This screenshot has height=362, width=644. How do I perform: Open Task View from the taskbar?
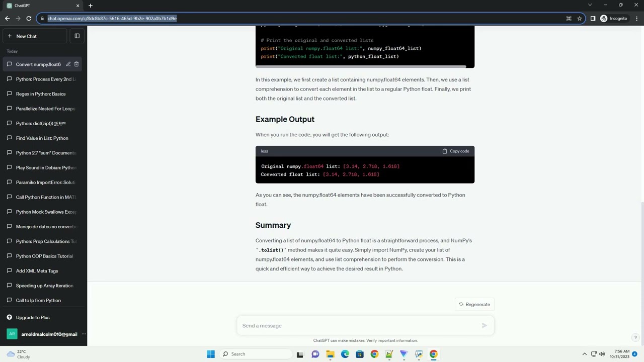[x=300, y=354]
